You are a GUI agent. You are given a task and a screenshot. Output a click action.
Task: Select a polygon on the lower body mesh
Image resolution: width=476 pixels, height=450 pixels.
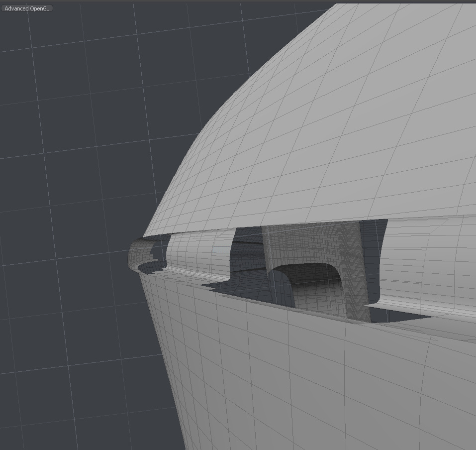[x=298, y=378]
